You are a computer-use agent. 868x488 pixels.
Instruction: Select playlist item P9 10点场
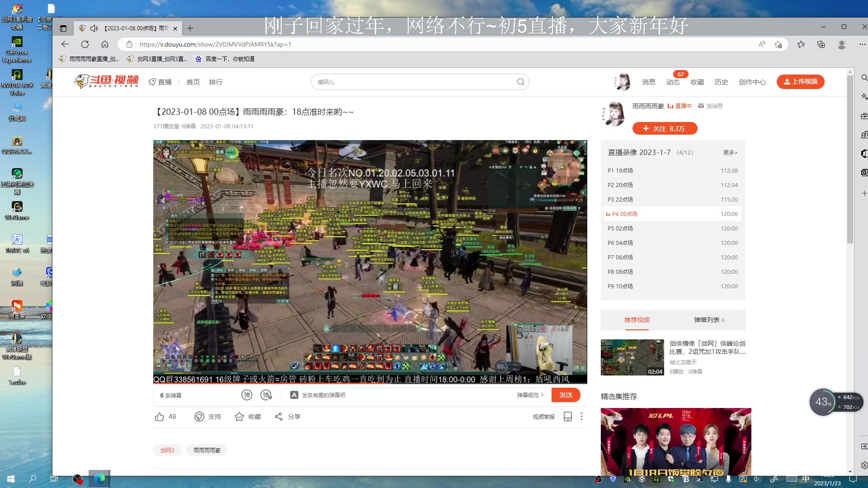pos(673,286)
